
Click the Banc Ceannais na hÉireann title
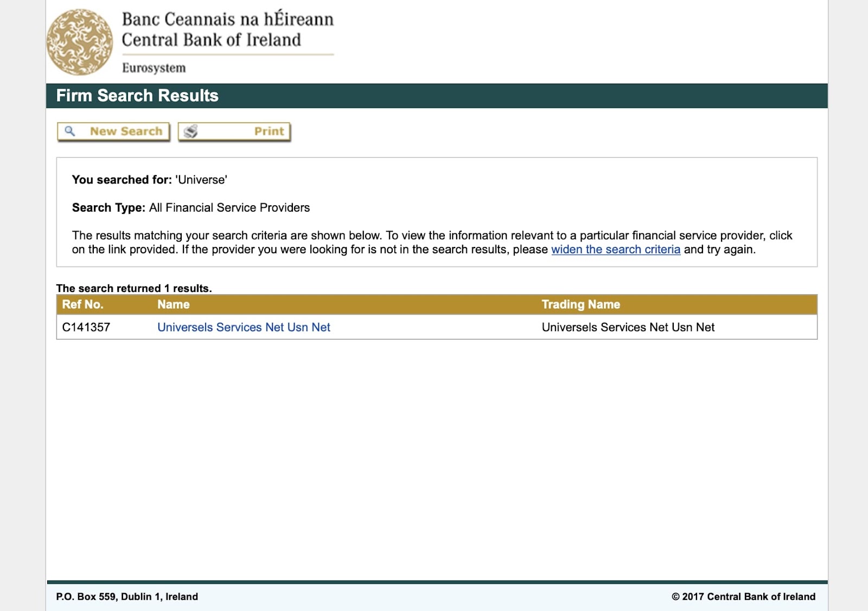coord(228,19)
